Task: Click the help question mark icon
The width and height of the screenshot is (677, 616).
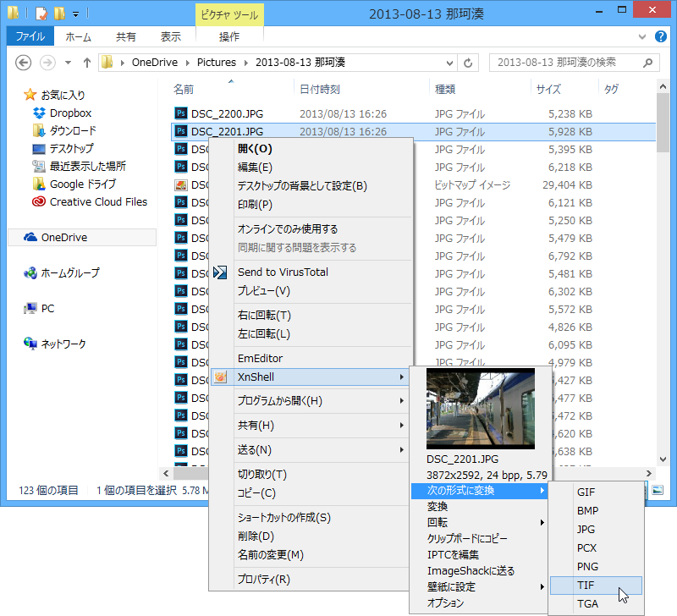Action: coord(661,36)
